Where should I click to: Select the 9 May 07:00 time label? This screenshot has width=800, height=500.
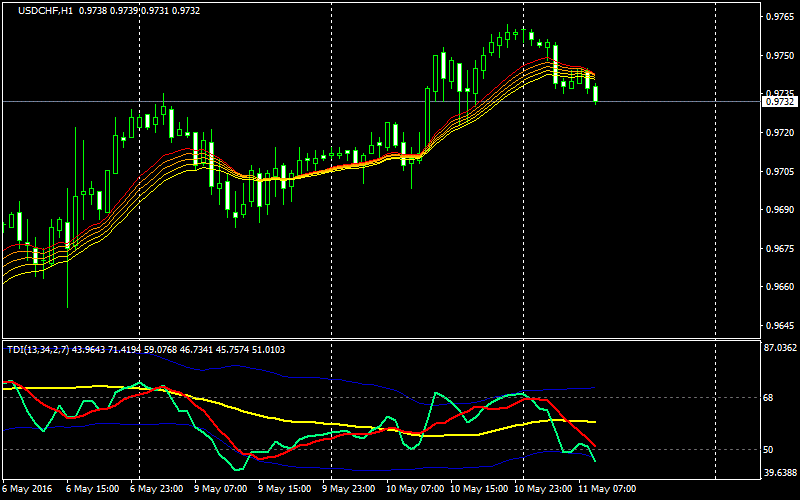point(219,490)
